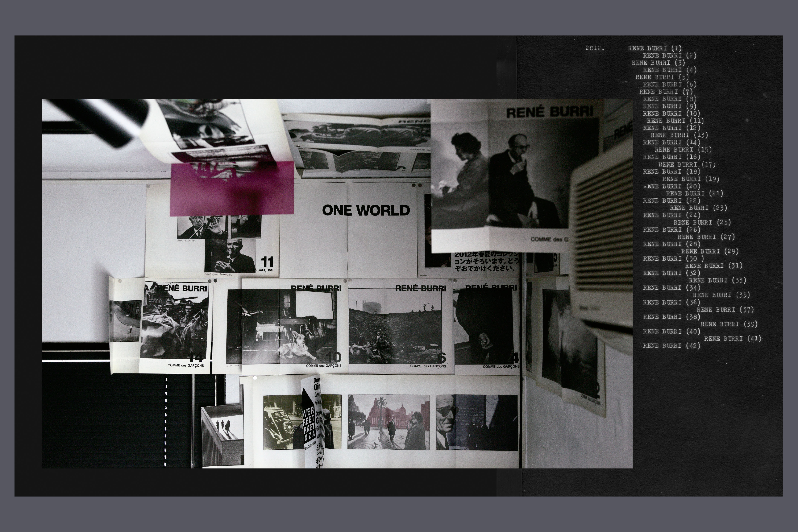Click the line "RENE BURRI (29)"
This screenshot has height=532, width=798.
[x=710, y=251]
